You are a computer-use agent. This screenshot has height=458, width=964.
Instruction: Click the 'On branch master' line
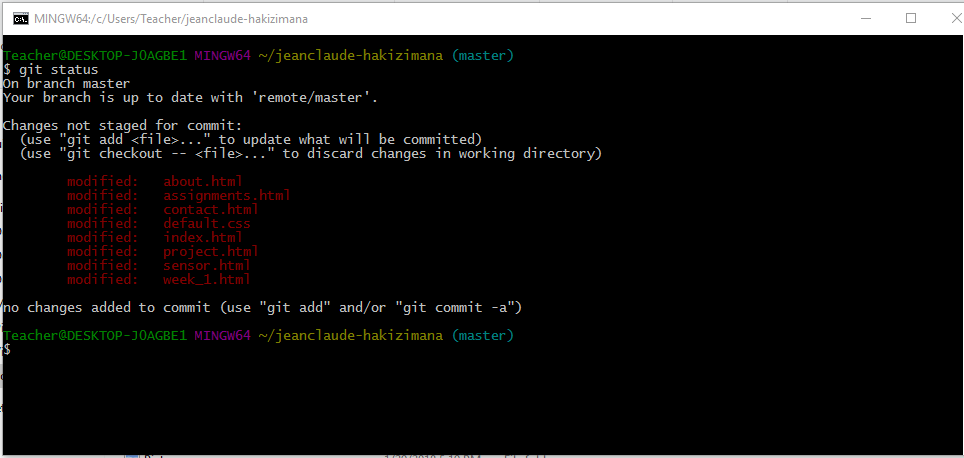tap(66, 84)
